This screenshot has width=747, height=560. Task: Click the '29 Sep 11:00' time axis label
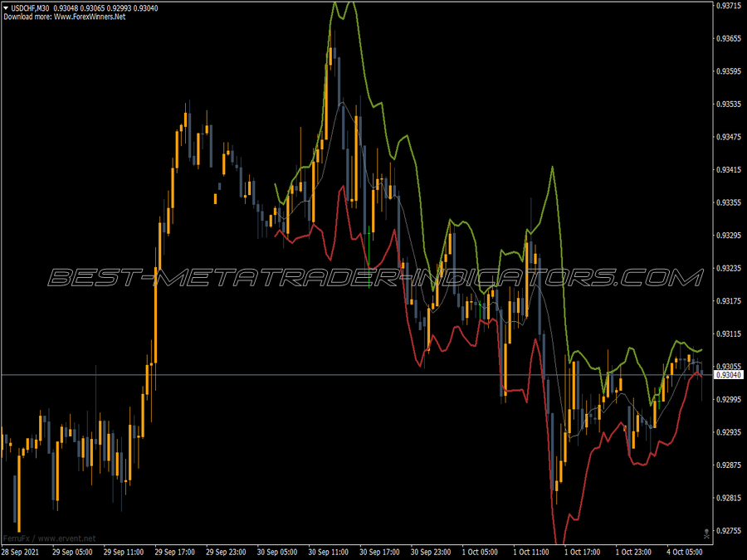(x=124, y=553)
